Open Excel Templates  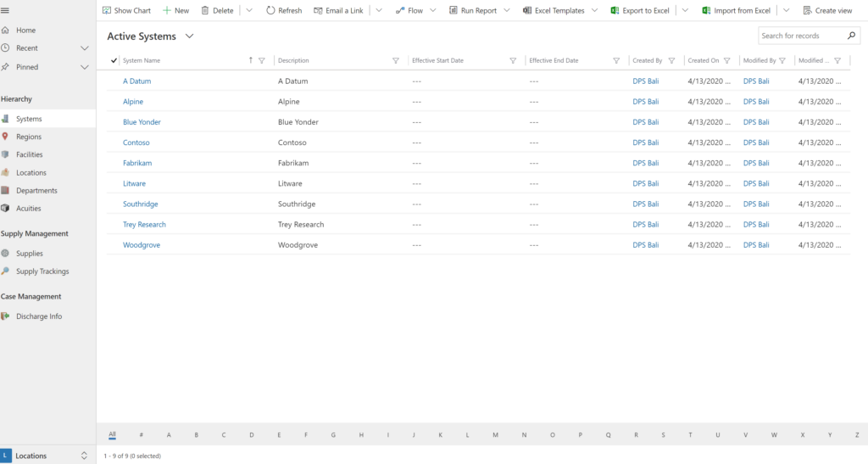click(x=554, y=10)
